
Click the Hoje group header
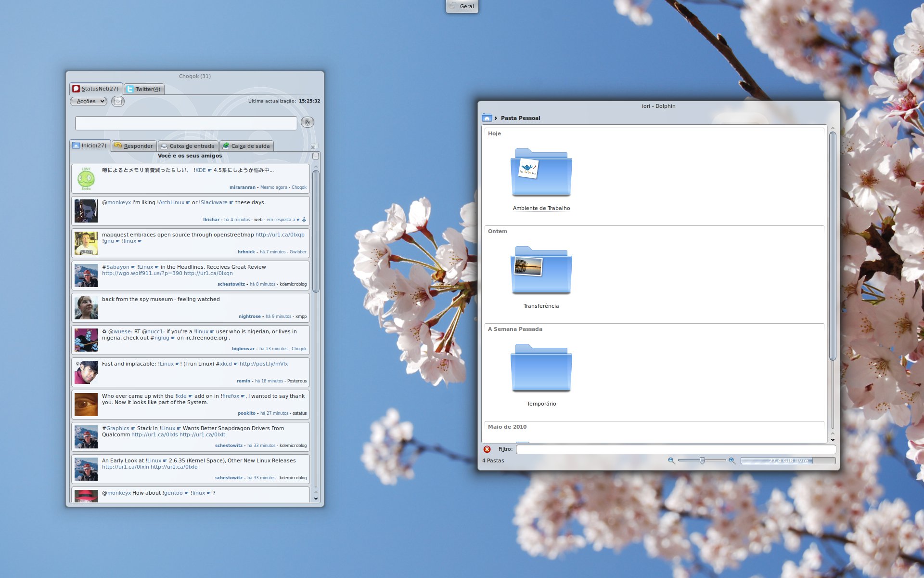(494, 133)
